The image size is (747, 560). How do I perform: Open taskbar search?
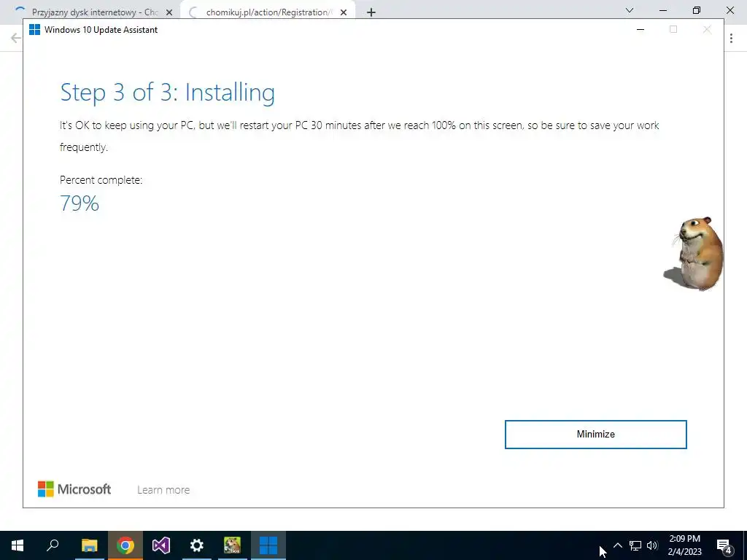53,545
